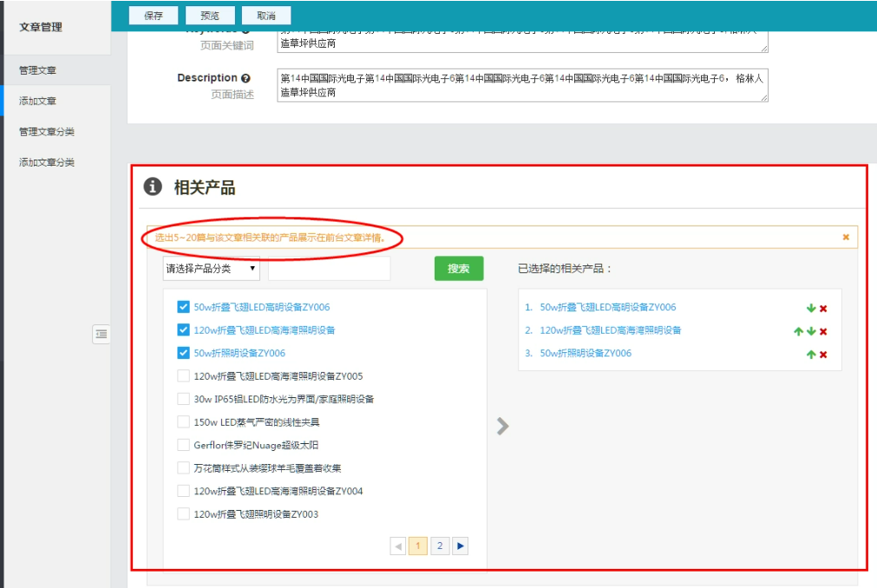This screenshot has width=877, height=588.
Task: Go to page 2 of product list
Action: [440, 546]
